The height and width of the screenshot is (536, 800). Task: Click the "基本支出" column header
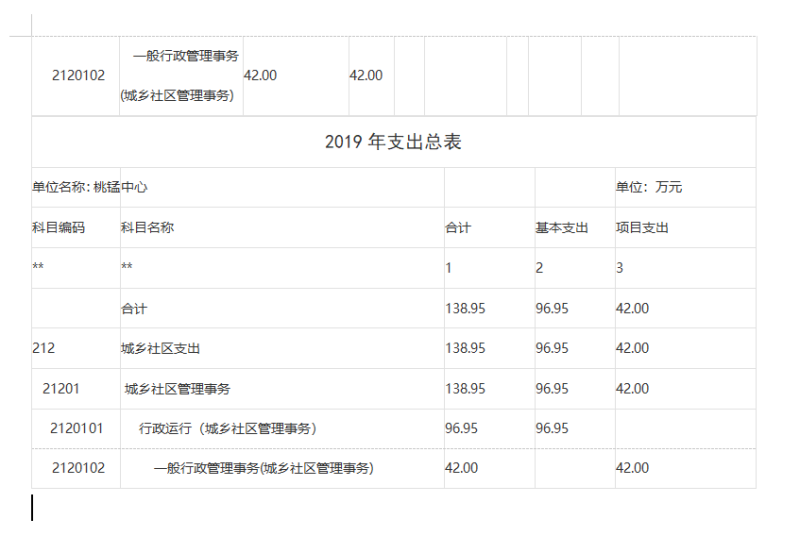[x=561, y=228]
